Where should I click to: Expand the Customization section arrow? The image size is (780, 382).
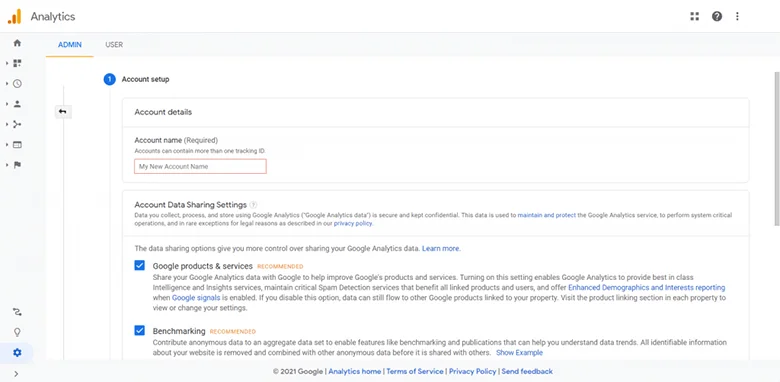click(7, 63)
